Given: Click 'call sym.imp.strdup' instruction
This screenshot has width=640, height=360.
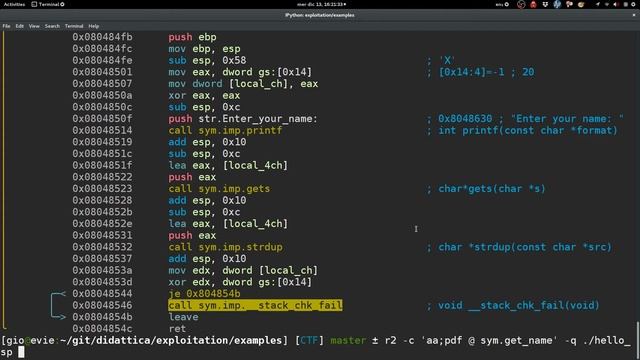Looking at the screenshot, I should coord(225,247).
